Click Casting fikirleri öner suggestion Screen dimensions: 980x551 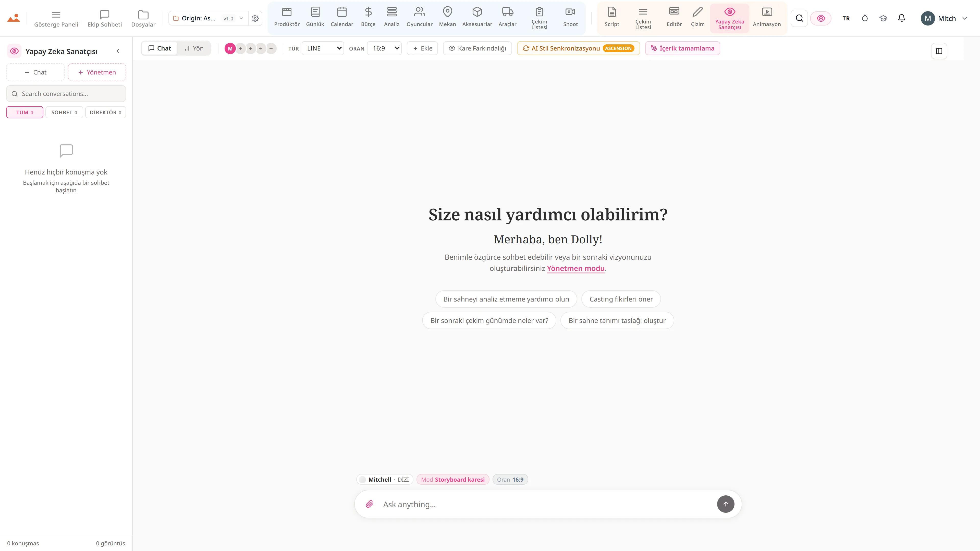[621, 299]
